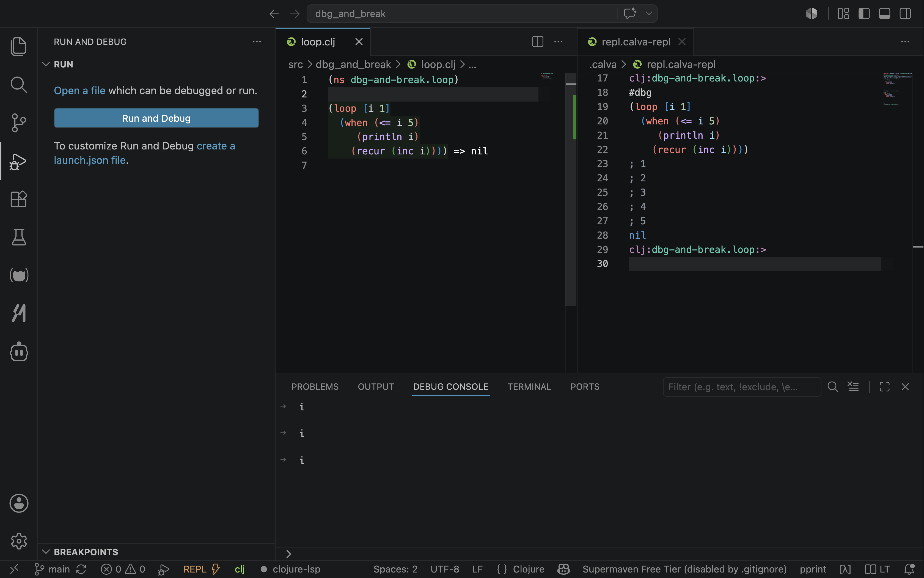The height and width of the screenshot is (578, 924).
Task: Focus the debug console filter field
Action: coord(742,387)
